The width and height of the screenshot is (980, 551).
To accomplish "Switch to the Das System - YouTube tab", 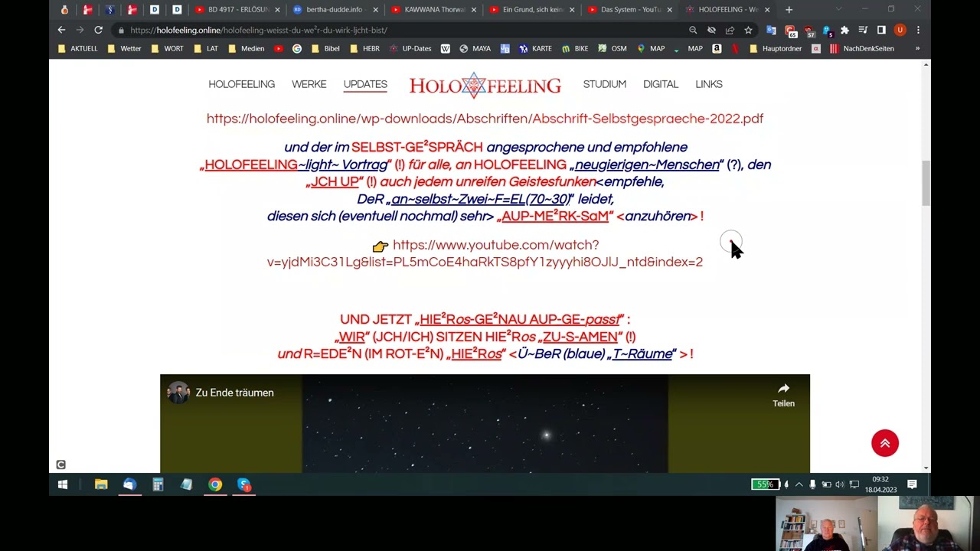I will click(x=628, y=9).
